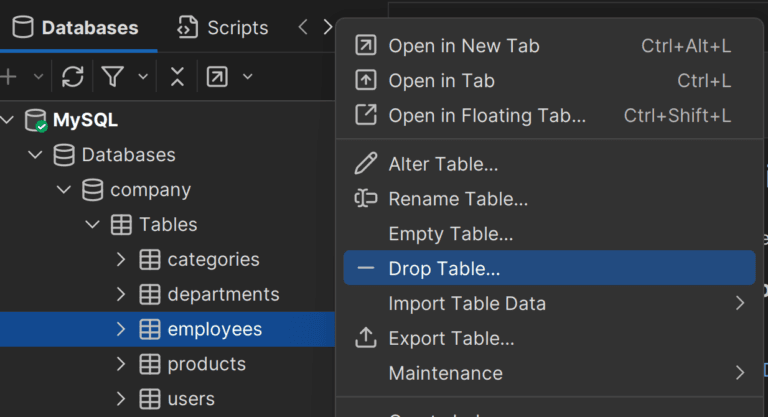
Task: Click the Open in Floating Tab icon
Action: 366,115
